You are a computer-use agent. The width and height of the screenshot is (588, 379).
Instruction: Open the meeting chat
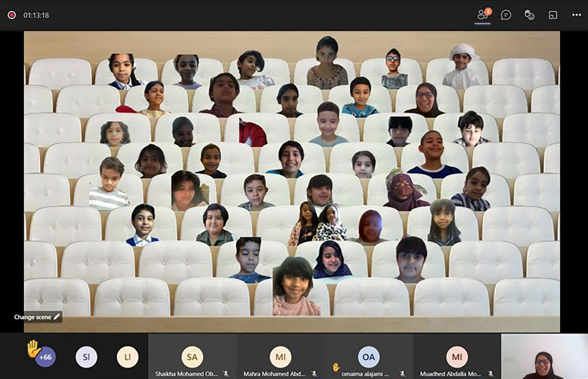tap(506, 15)
